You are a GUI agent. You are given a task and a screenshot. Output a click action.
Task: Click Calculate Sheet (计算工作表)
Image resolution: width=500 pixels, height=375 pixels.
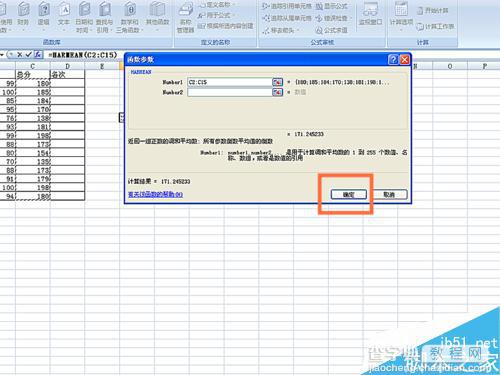coord(436,26)
